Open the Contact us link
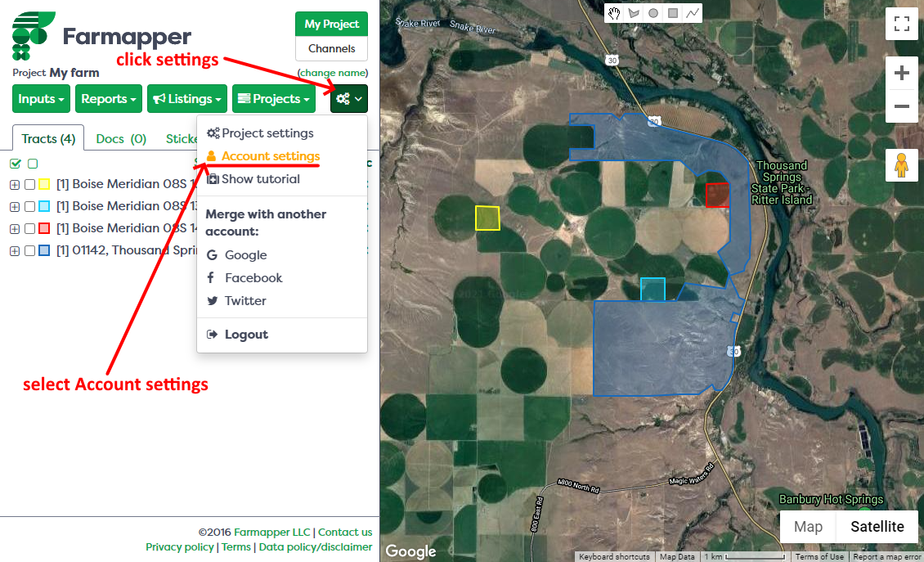Screen dimensions: 924x562 pos(345,532)
